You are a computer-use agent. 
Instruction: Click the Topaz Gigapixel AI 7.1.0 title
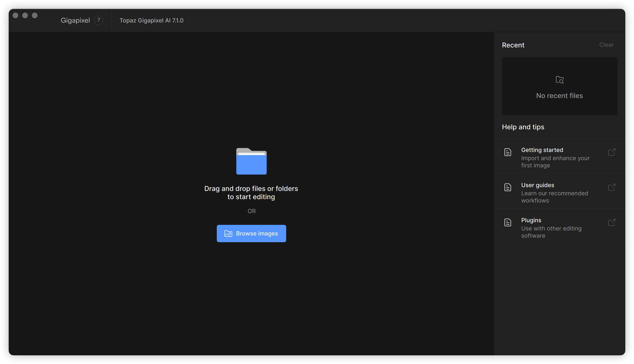(151, 20)
